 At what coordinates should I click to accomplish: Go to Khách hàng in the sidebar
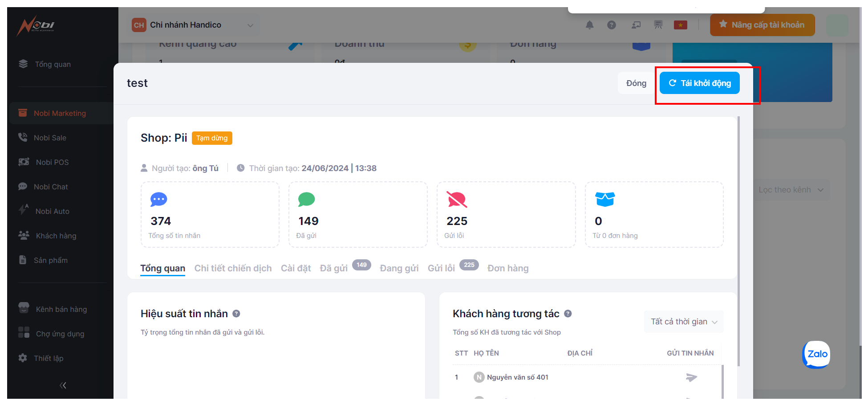(56, 236)
